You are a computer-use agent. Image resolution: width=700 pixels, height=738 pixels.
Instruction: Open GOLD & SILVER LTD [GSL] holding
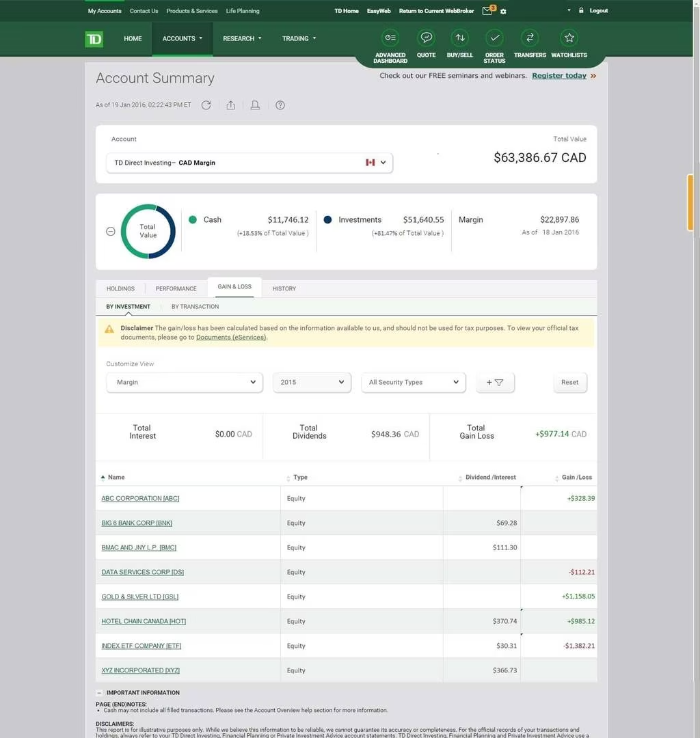[x=140, y=597]
